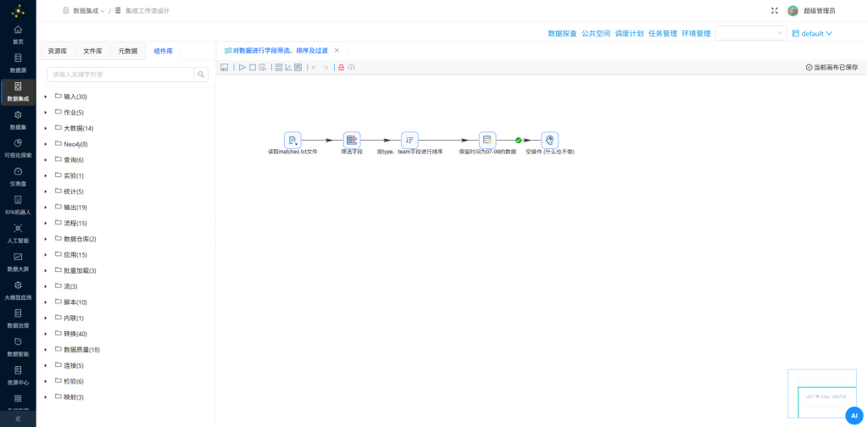Click the grid rows layout toolbar icon
The image size is (868, 427).
click(x=279, y=67)
